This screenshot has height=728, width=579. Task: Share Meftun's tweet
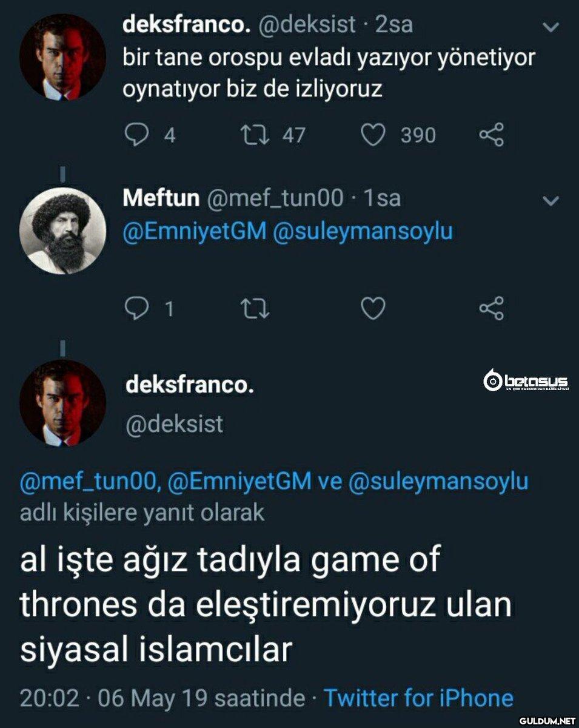pyautogui.click(x=491, y=309)
